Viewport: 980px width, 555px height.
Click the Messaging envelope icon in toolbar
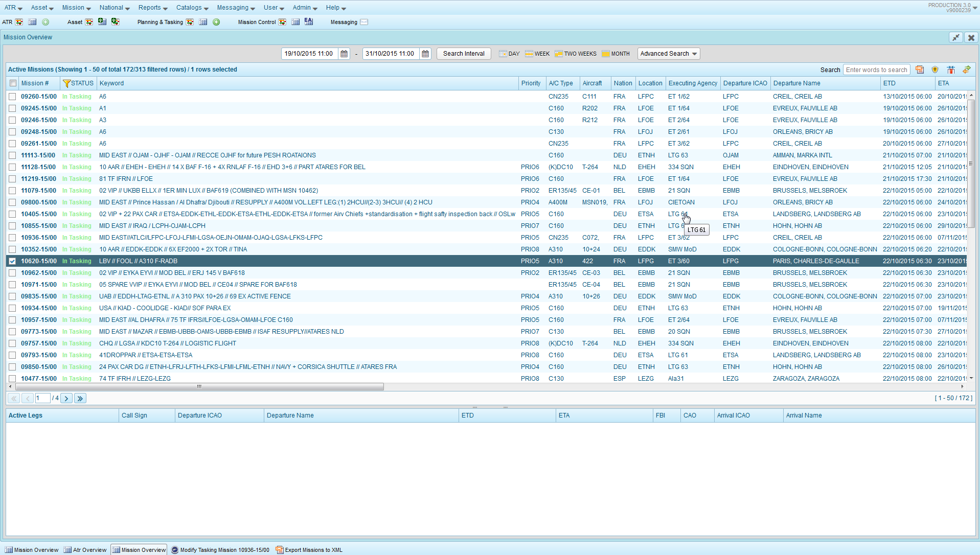coord(364,22)
